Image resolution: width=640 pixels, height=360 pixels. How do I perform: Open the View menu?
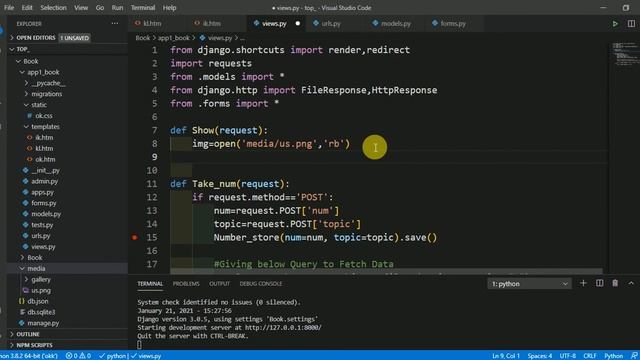81,8
